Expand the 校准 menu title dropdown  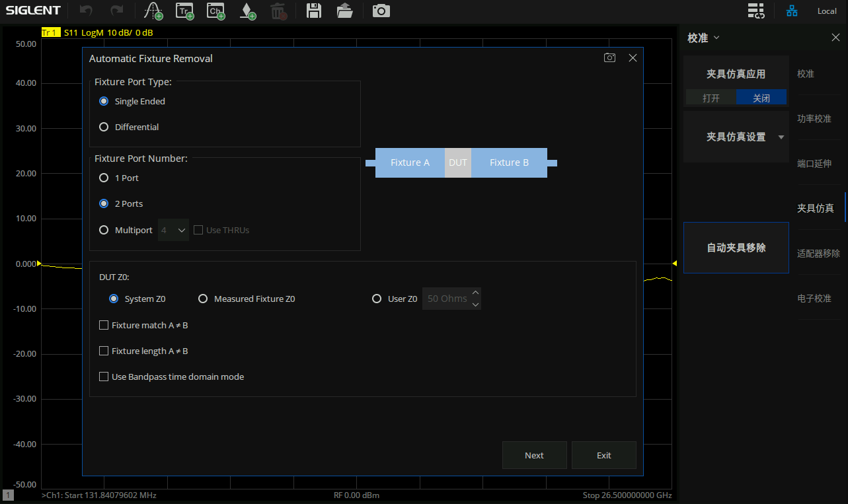(x=703, y=38)
